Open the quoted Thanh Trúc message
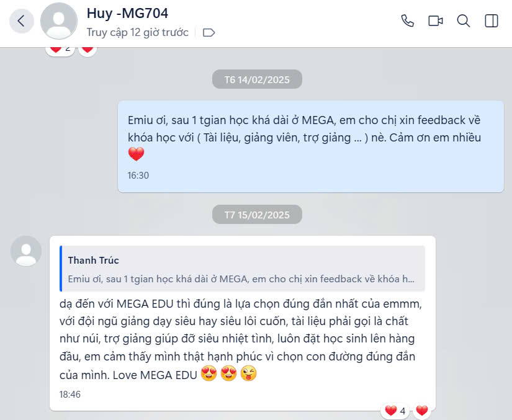Screen dimensions: 512x420 coord(242,269)
